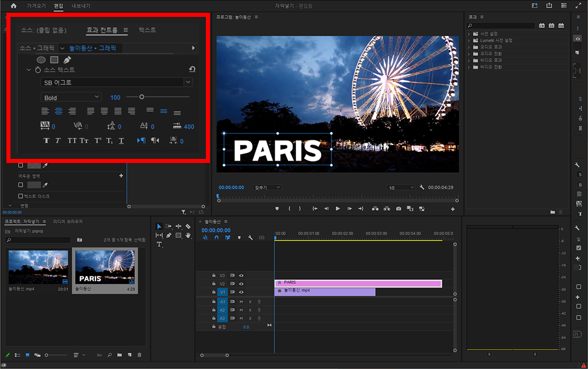Choose the Hand tool
Screen dimensions: 588x369
click(x=188, y=235)
